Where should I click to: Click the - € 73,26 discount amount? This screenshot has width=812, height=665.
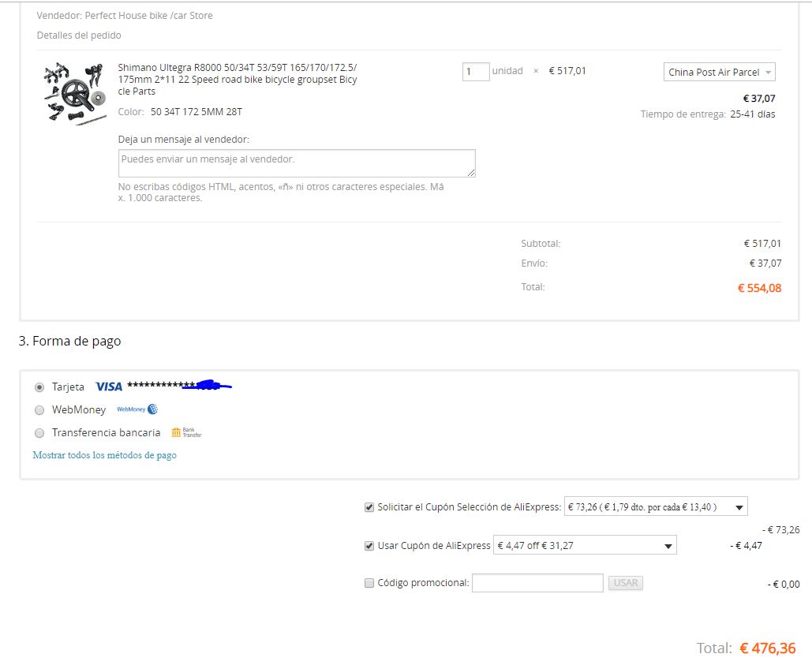tap(781, 530)
